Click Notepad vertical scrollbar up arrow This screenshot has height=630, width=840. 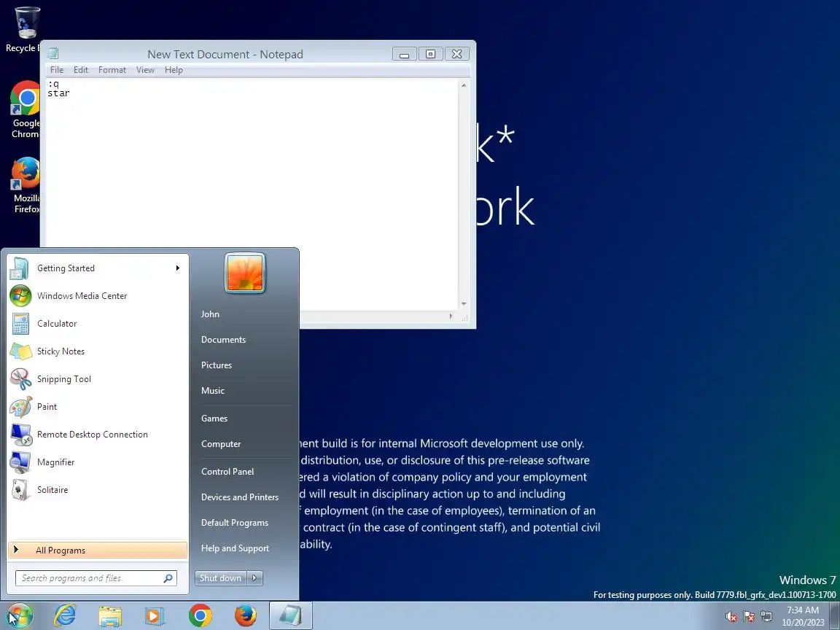(464, 85)
